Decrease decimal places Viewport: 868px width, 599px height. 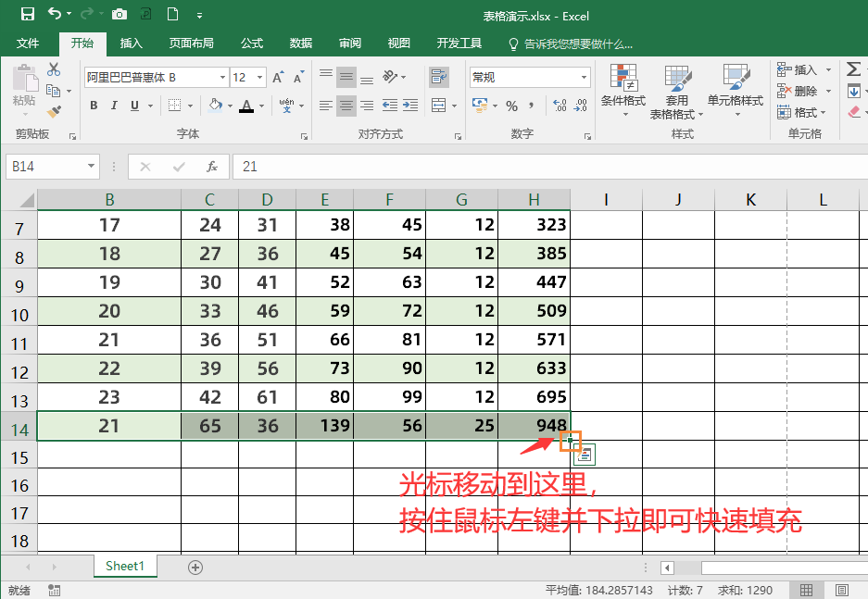pos(580,106)
